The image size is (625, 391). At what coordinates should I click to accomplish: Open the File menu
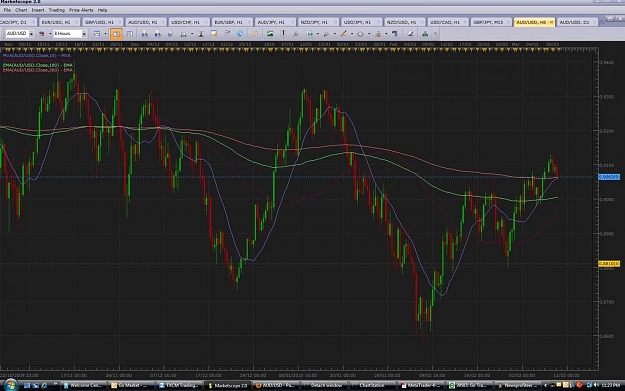pyautogui.click(x=7, y=10)
